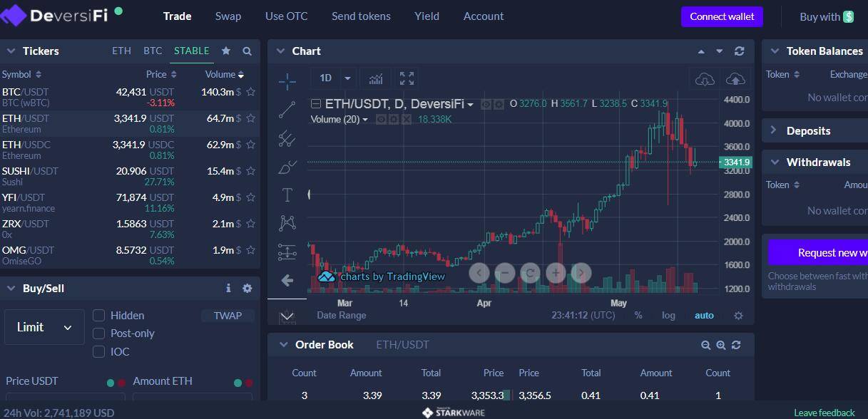The height and width of the screenshot is (419, 868).
Task: Click Request new withdrawal button
Action: [x=818, y=252]
